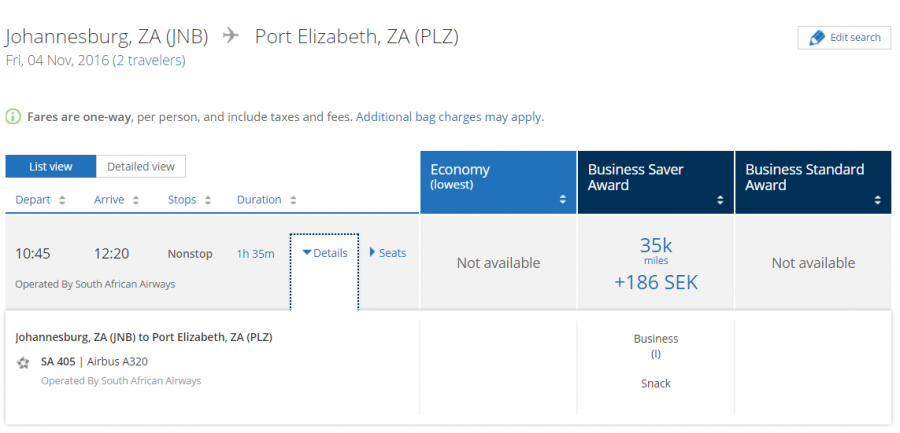Sort flights by Depart time arrows
900x433 pixels.
click(x=62, y=200)
